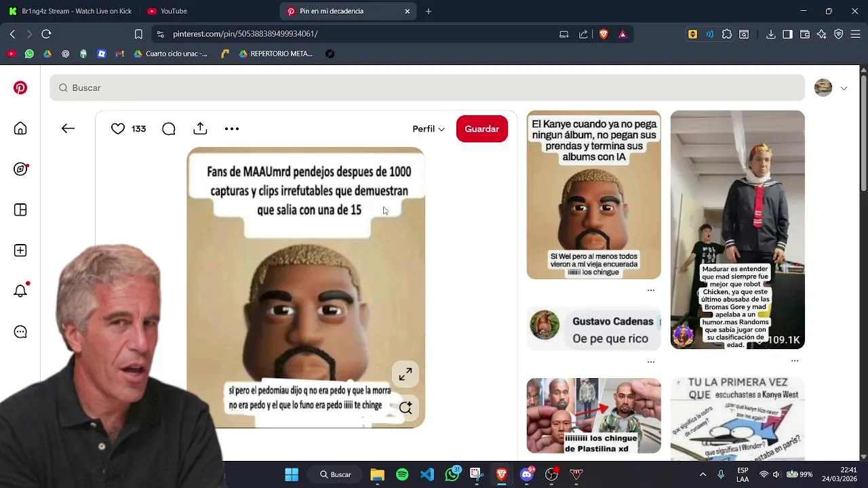This screenshot has width=868, height=488.
Task: Close the Pin en mi decadencia tab
Action: 408,11
